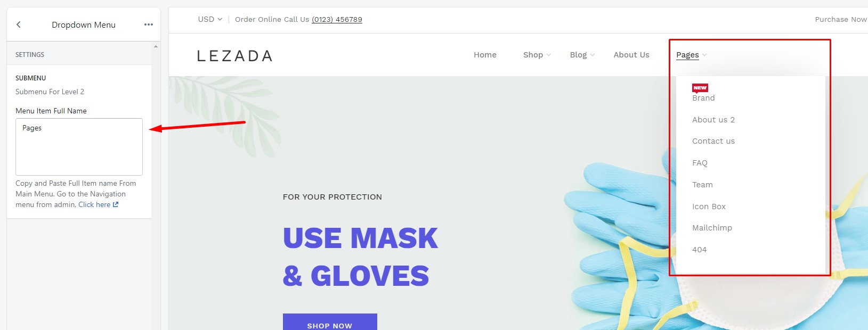Image resolution: width=868 pixels, height=330 pixels.
Task: Expand the Shop menu chevron
Action: coord(549,55)
